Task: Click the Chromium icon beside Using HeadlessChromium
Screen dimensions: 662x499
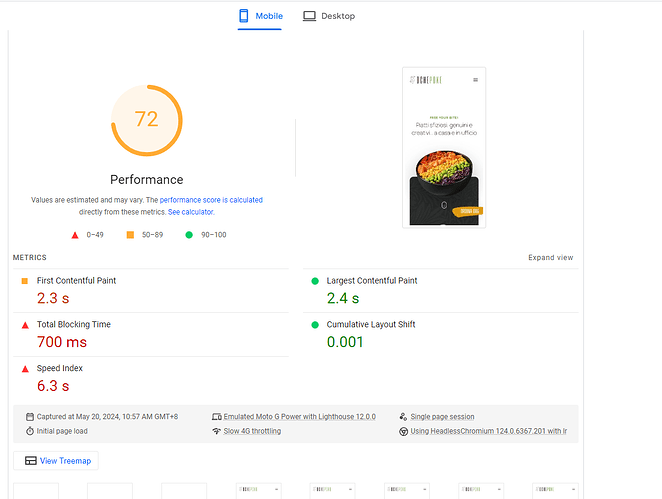Action: 403,431
